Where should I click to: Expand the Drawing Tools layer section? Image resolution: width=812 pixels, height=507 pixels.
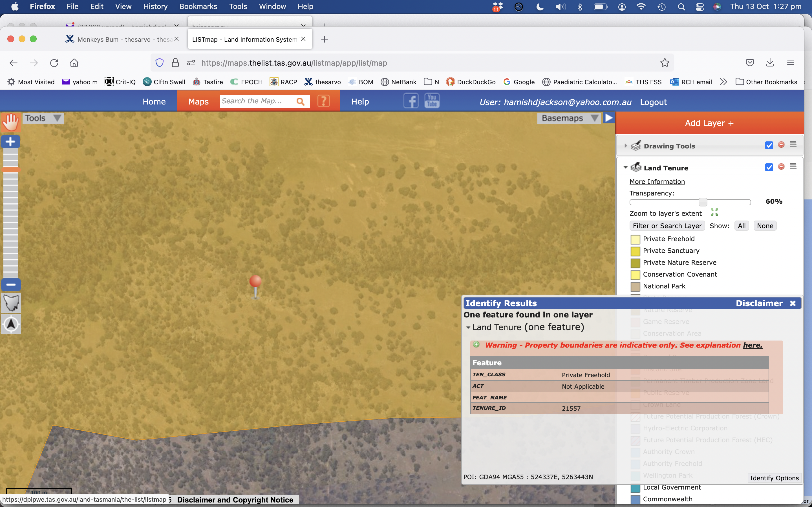click(625, 146)
